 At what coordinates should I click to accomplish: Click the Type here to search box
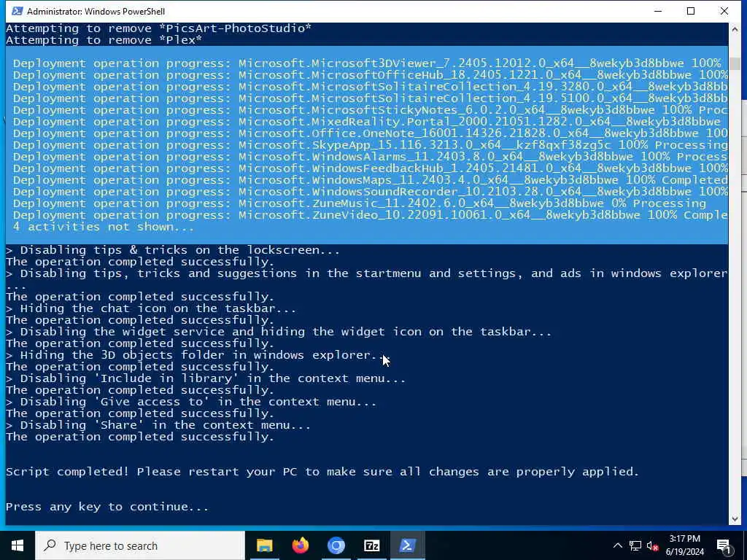tap(140, 545)
